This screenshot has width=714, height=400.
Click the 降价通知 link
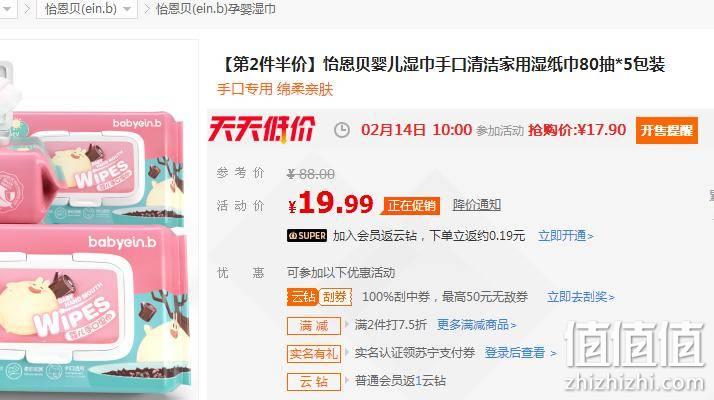tap(477, 205)
